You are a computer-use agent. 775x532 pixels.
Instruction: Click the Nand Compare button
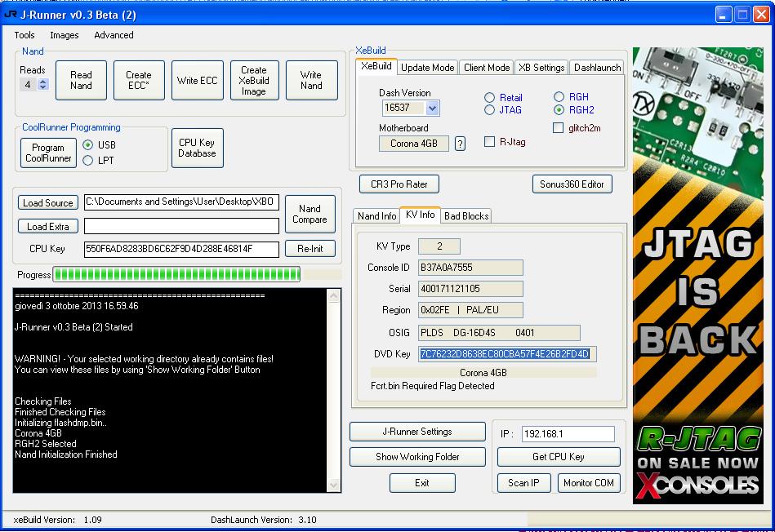310,214
